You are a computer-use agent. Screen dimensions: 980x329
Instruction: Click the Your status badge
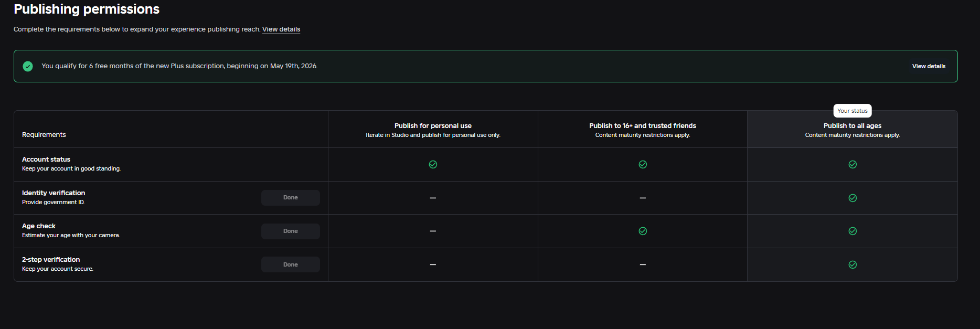tap(853, 111)
